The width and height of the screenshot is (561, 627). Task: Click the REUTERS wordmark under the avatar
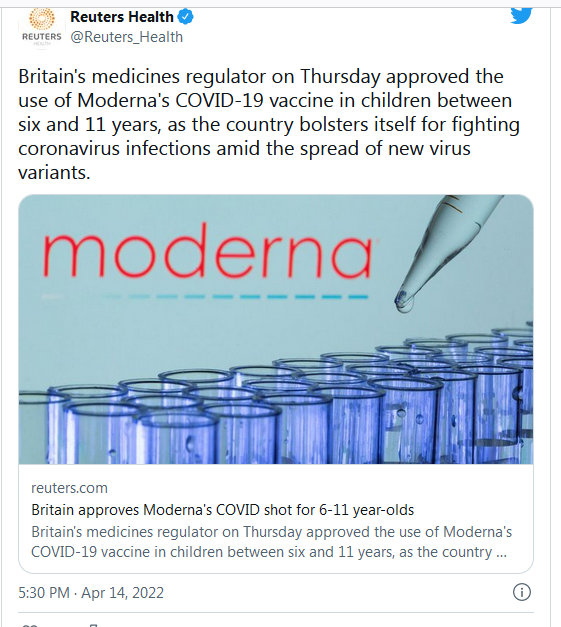tap(42, 37)
